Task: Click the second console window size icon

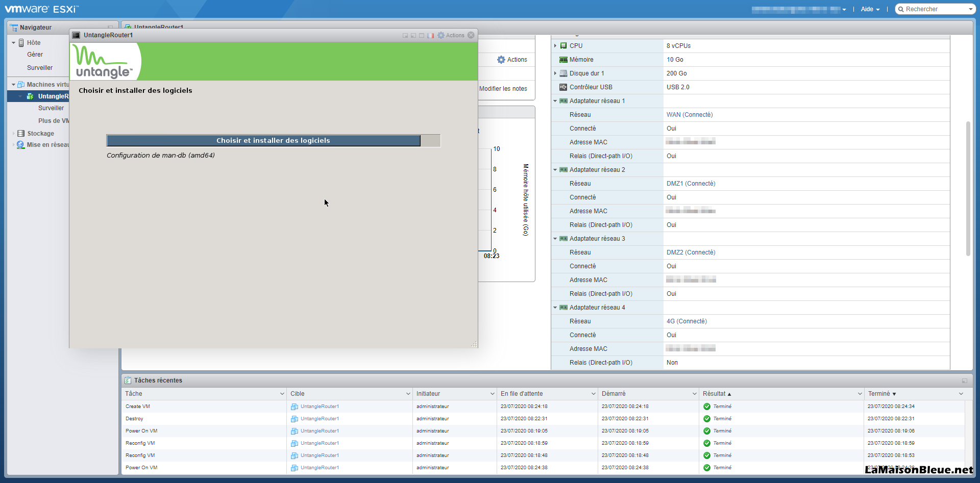Action: point(413,36)
